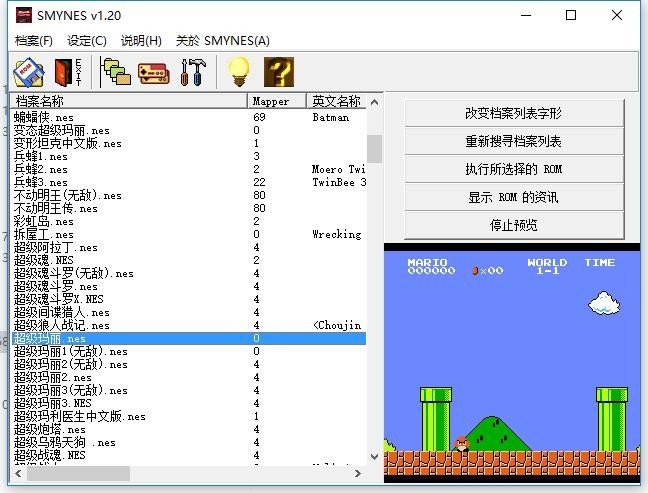Select 超级乌鸦天狗 .nes row
648x493 pixels.
[x=188, y=443]
